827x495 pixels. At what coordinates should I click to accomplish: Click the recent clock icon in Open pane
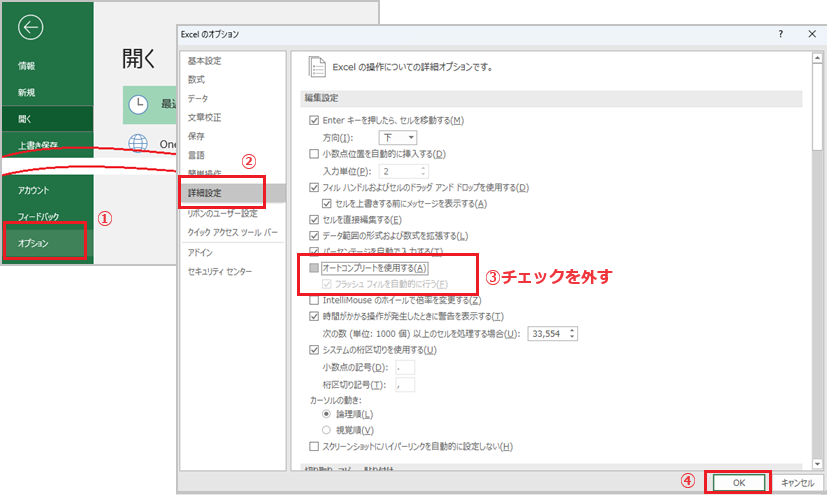[138, 104]
